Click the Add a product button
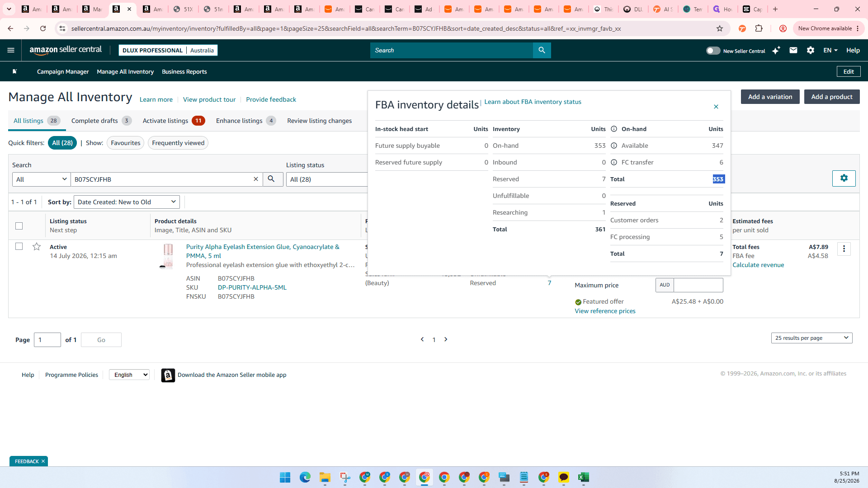This screenshot has height=488, width=868. click(831, 97)
